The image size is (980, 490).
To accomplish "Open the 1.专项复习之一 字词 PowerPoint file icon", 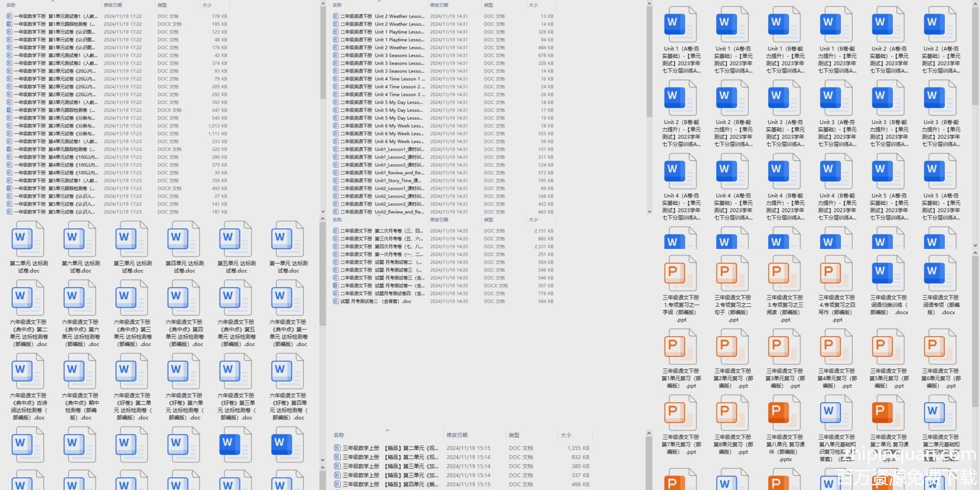I will pyautogui.click(x=681, y=273).
